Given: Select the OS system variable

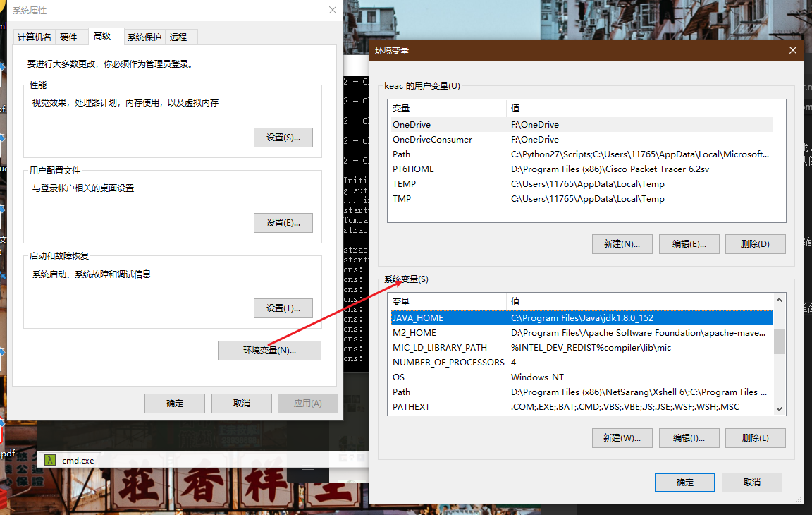Looking at the screenshot, I should click(582, 377).
